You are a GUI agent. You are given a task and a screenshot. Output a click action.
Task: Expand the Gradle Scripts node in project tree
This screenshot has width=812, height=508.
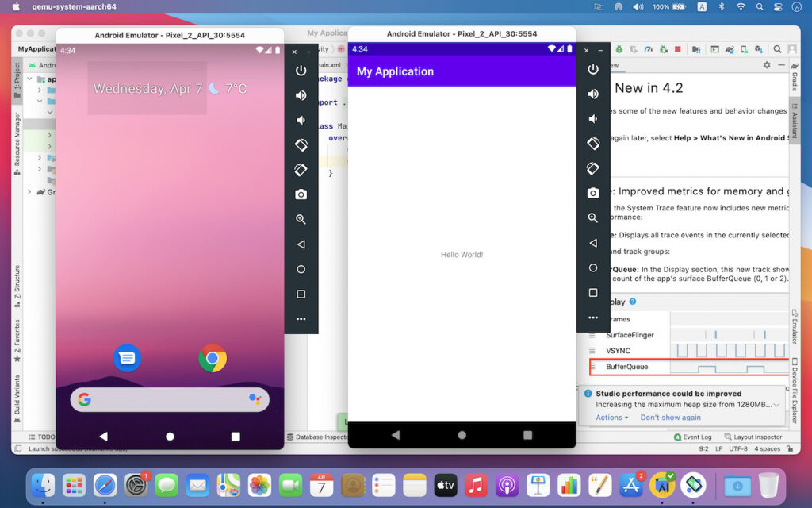(30, 192)
